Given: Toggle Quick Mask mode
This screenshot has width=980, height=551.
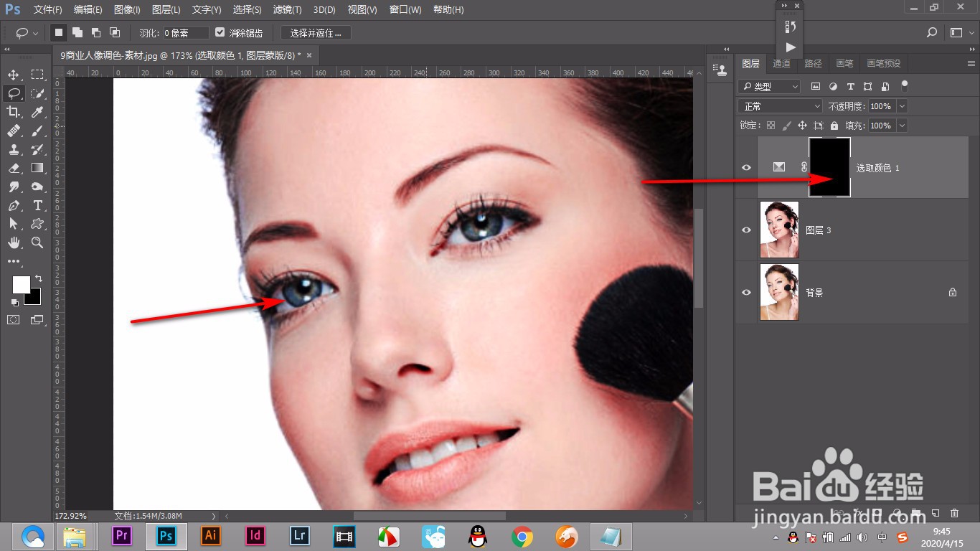Looking at the screenshot, I should pos(14,320).
